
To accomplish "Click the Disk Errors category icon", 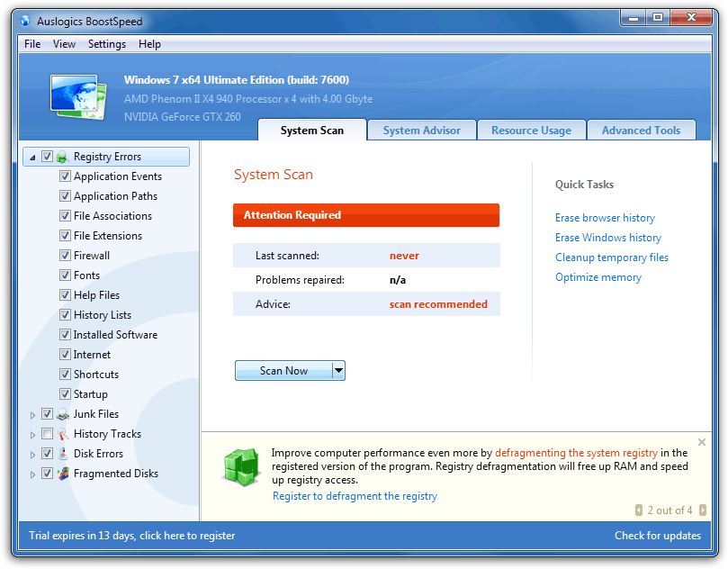I will 63,454.
